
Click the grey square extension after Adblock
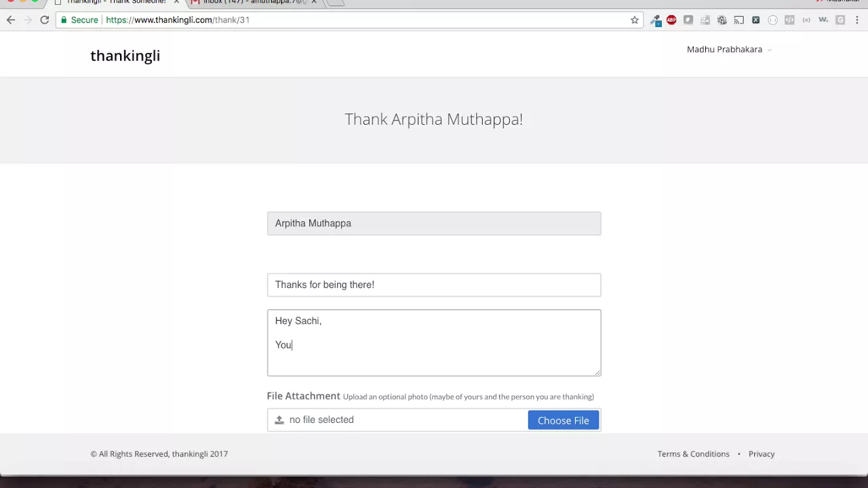[x=688, y=20]
